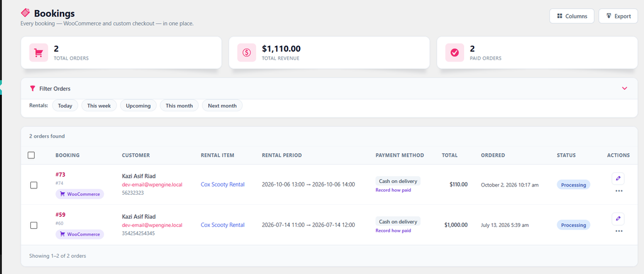Filter rentals by Upcoming
This screenshot has width=644, height=274.
(138, 106)
